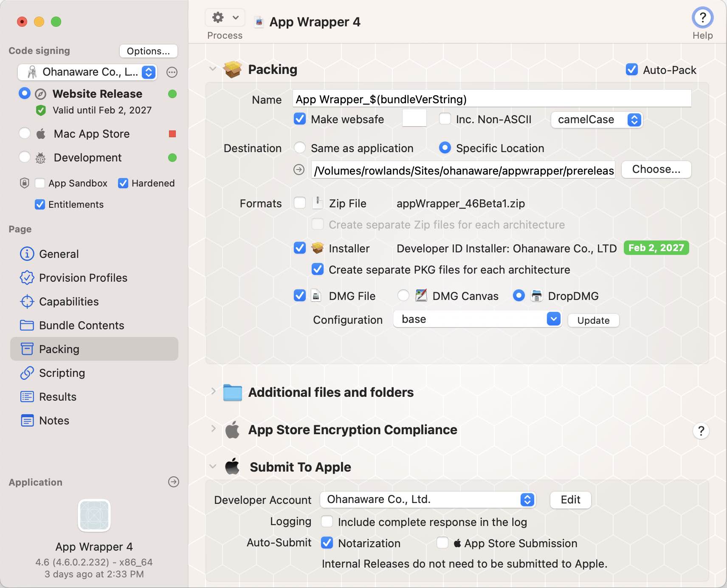Click the Edit developer account button

(570, 500)
